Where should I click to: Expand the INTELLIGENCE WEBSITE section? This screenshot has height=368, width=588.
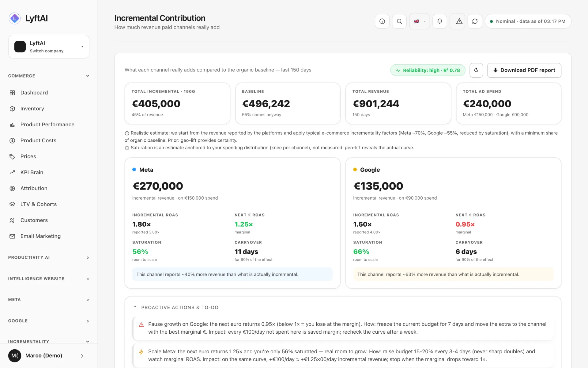[49, 279]
